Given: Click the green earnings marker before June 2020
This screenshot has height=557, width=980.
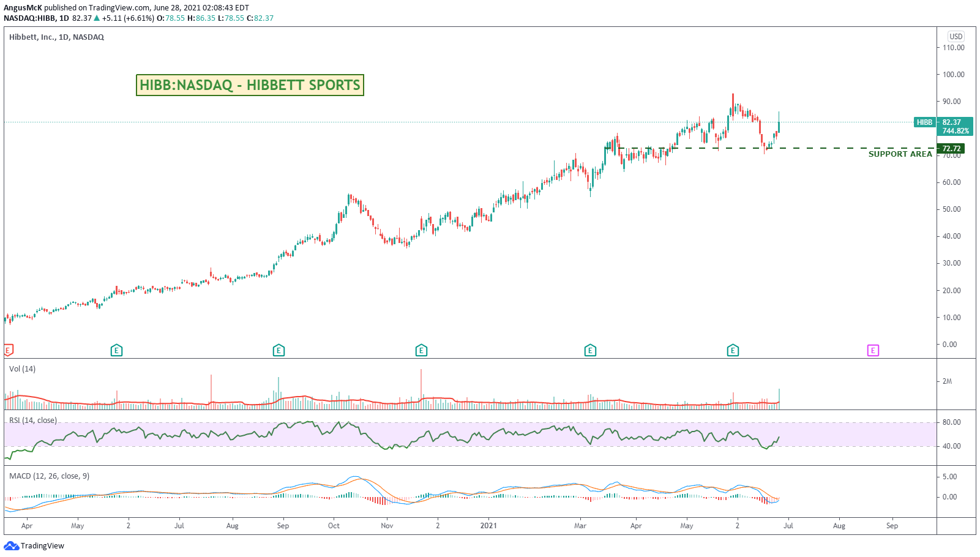Looking at the screenshot, I should click(116, 350).
